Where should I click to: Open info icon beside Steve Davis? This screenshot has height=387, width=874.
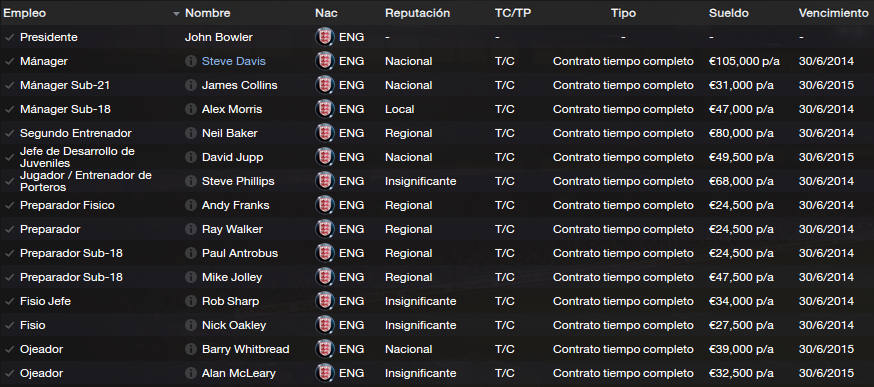point(191,61)
